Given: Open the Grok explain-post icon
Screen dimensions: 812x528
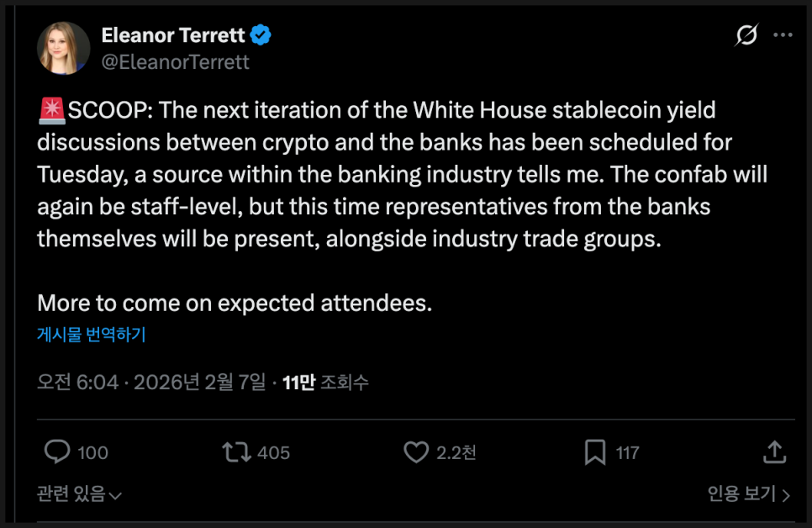Looking at the screenshot, I should [746, 35].
